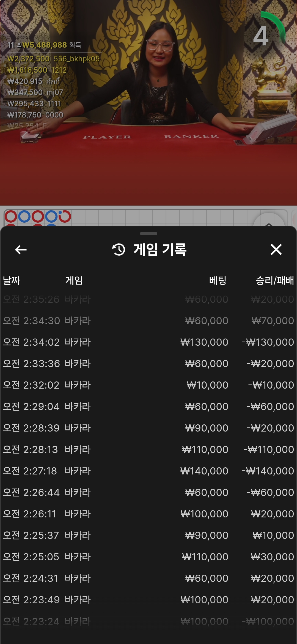Open the 오전 2:23:49 baccarat record
The width and height of the screenshot is (297, 644).
[x=148, y=600]
